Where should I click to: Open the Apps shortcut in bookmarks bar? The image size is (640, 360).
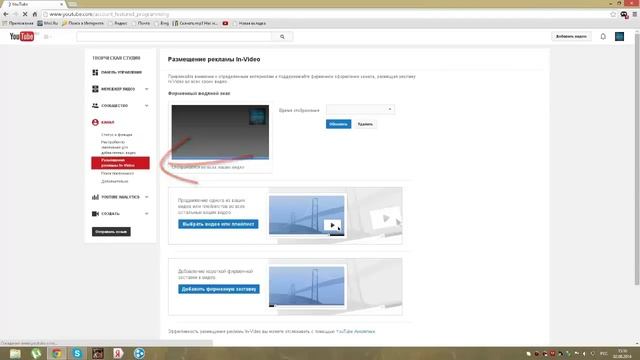(x=18, y=23)
